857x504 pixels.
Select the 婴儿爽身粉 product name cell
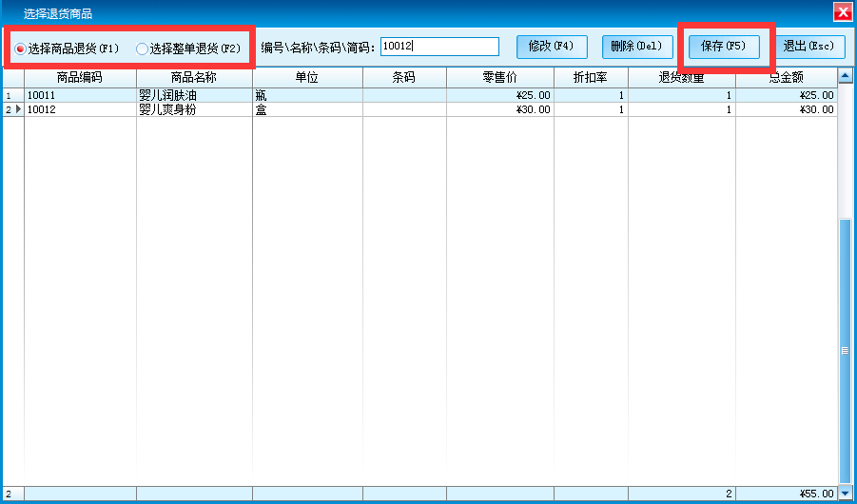194,109
